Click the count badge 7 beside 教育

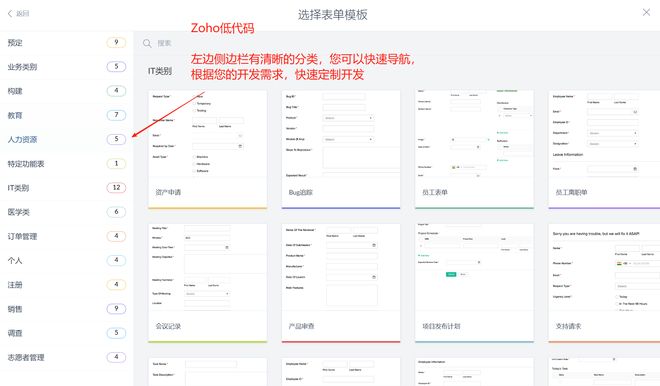[117, 115]
